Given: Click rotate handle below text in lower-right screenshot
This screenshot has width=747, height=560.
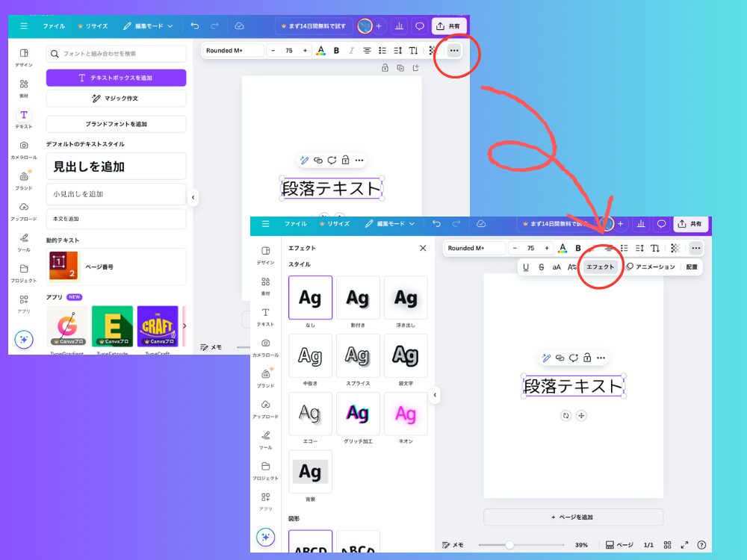Looking at the screenshot, I should click(566, 416).
